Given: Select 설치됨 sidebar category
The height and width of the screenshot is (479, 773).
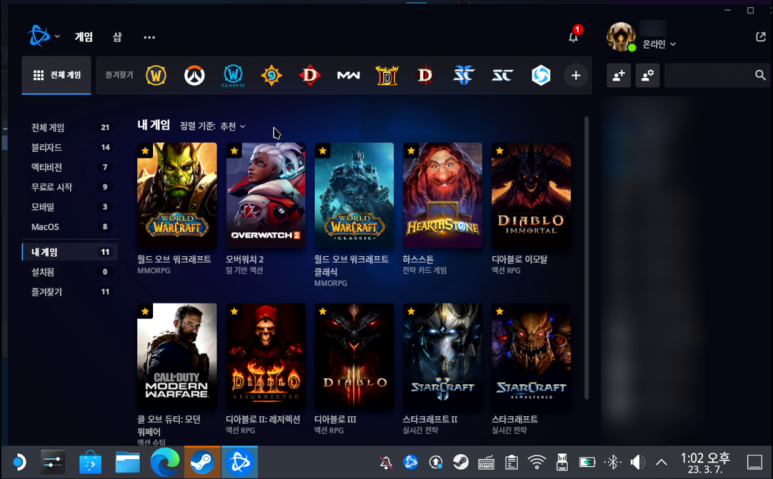Looking at the screenshot, I should (70, 272).
